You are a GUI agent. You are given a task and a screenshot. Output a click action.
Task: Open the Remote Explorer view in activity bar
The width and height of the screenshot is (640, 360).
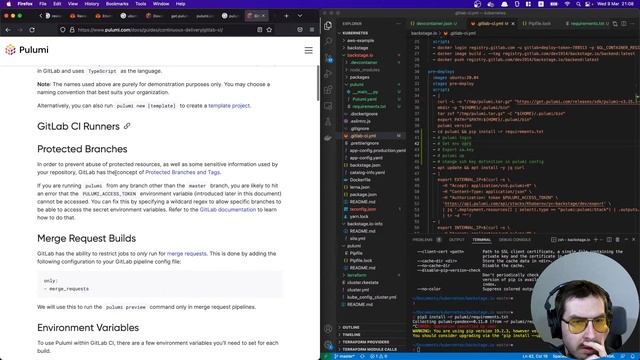(328, 106)
